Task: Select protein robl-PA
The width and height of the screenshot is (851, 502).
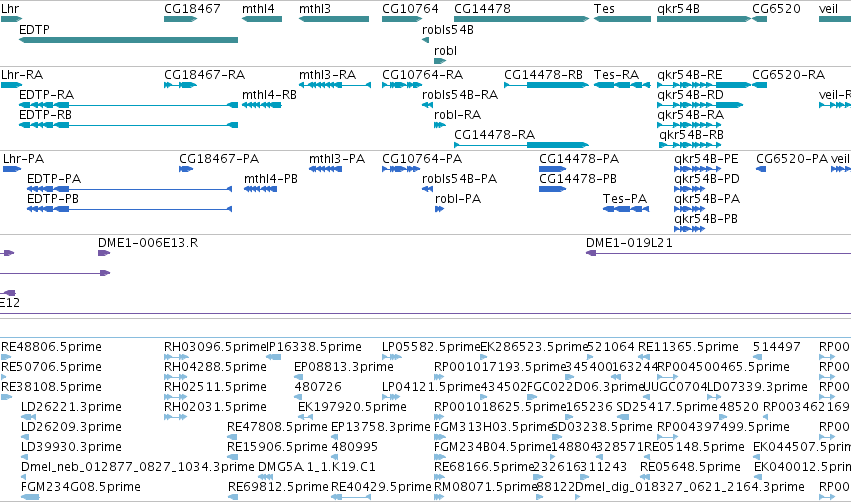Action: [458, 199]
